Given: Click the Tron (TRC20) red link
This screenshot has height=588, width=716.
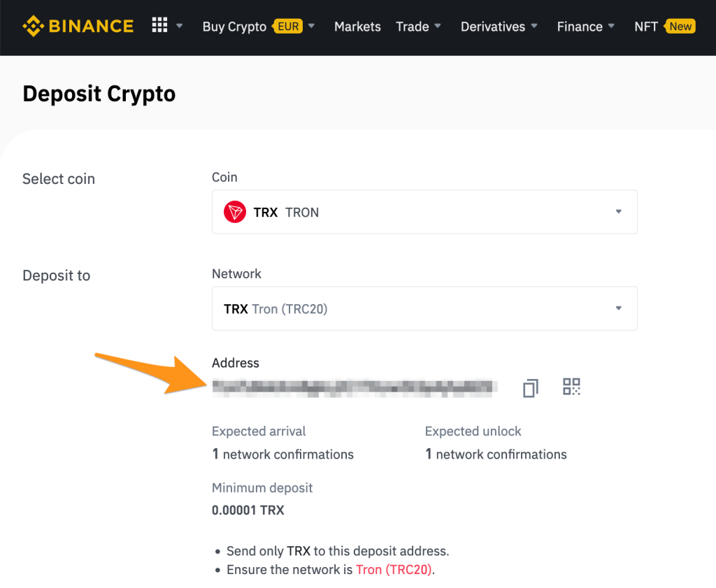Looking at the screenshot, I should point(394,569).
